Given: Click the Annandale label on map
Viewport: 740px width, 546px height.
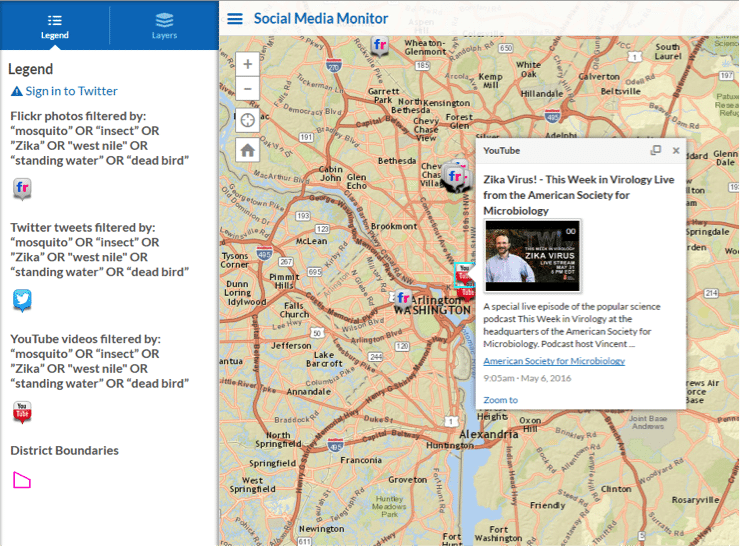Looking at the screenshot, I should (x=309, y=392).
